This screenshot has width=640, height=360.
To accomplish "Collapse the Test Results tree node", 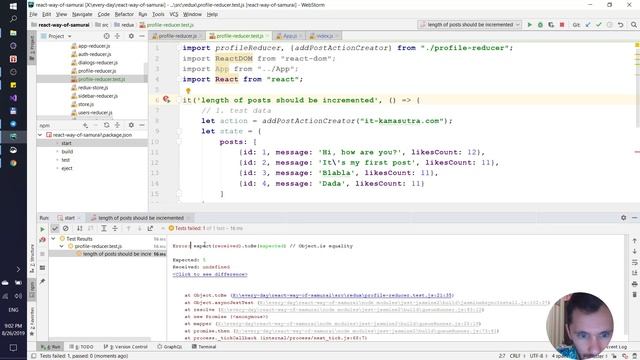I will pos(53,239).
